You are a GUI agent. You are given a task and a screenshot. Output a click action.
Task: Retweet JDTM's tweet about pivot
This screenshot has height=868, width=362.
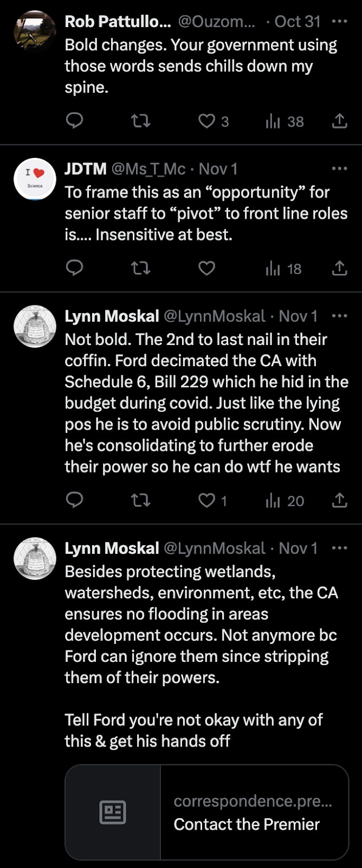point(141,268)
